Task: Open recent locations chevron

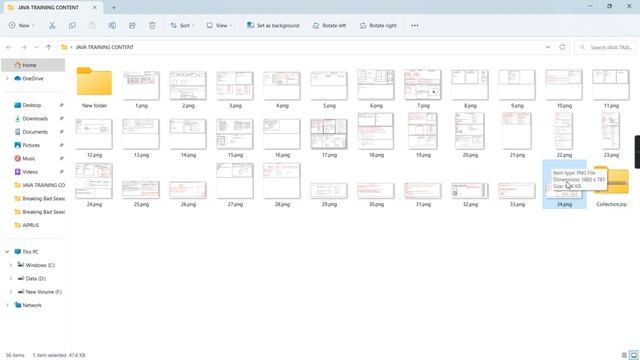Action: 36,47
